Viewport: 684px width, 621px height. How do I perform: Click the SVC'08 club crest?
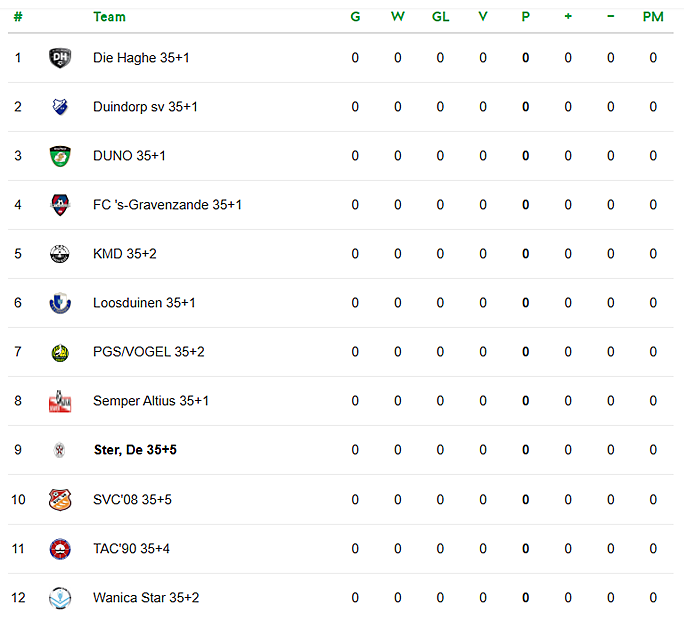coord(60,500)
